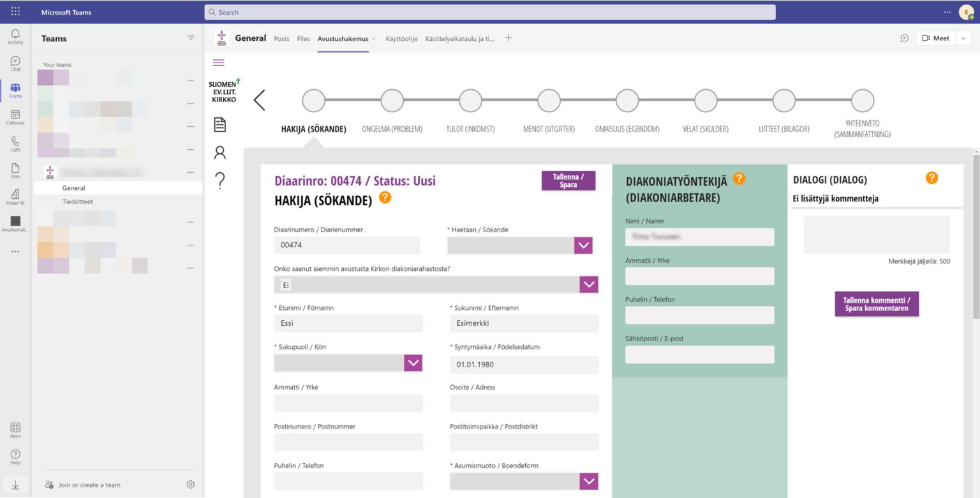Open Help in the Teams rail
Viewport: 980px width, 498px height.
15,457
